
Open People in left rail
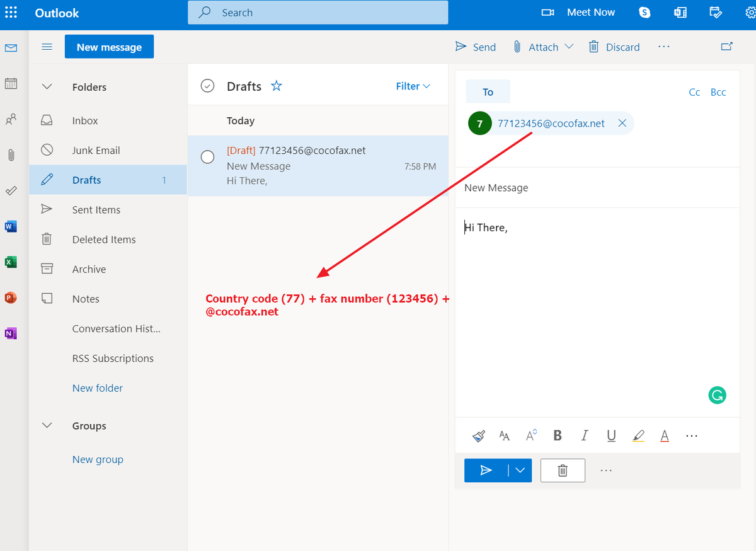(11, 119)
